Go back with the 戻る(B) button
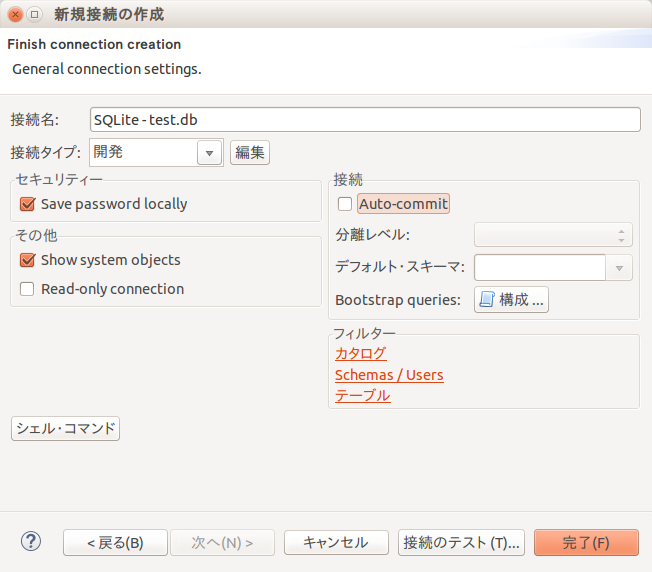 115,542
